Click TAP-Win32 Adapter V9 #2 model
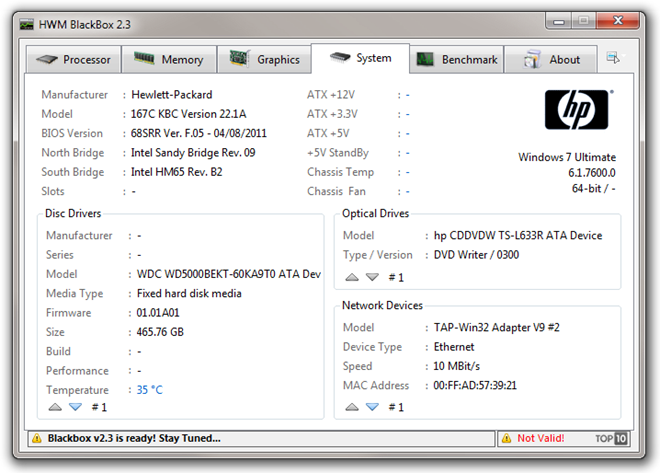 497,327
